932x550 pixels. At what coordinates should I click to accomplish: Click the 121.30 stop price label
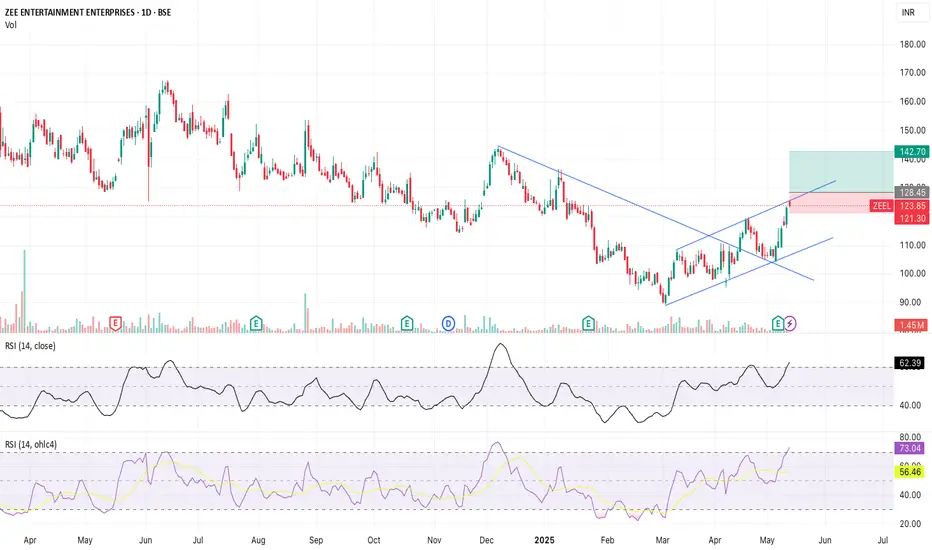click(x=911, y=218)
